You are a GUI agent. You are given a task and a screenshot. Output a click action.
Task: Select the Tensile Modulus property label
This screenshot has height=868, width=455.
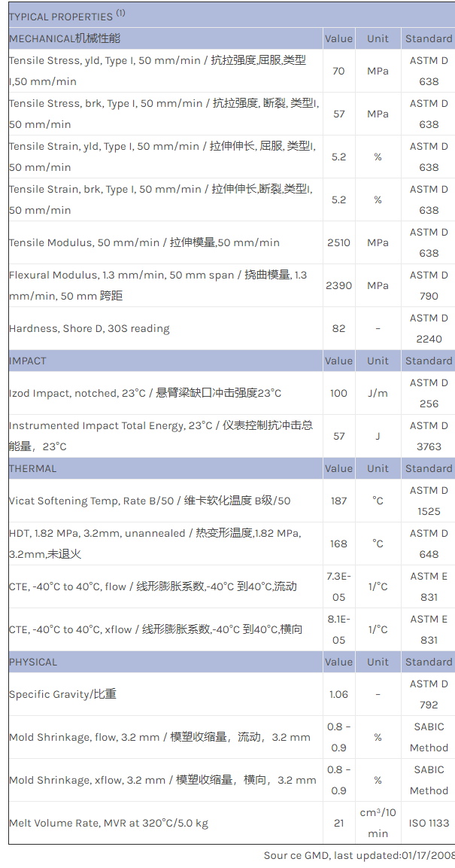[x=144, y=242]
